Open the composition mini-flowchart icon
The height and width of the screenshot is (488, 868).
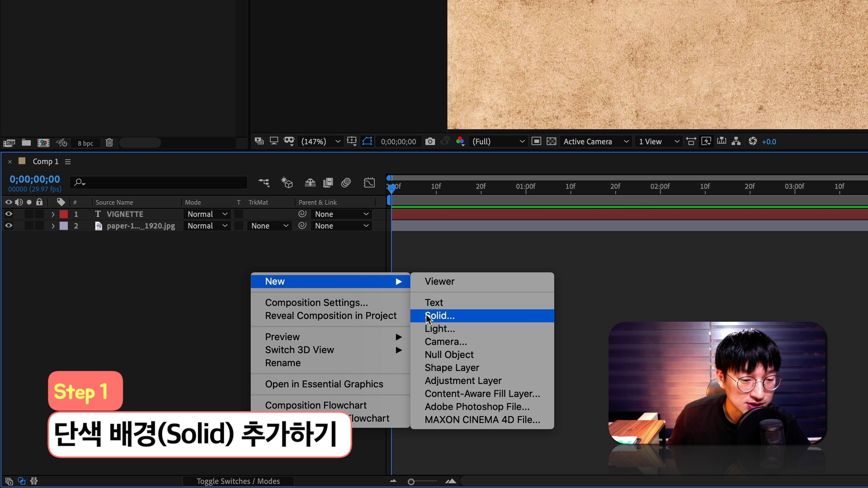coord(264,183)
